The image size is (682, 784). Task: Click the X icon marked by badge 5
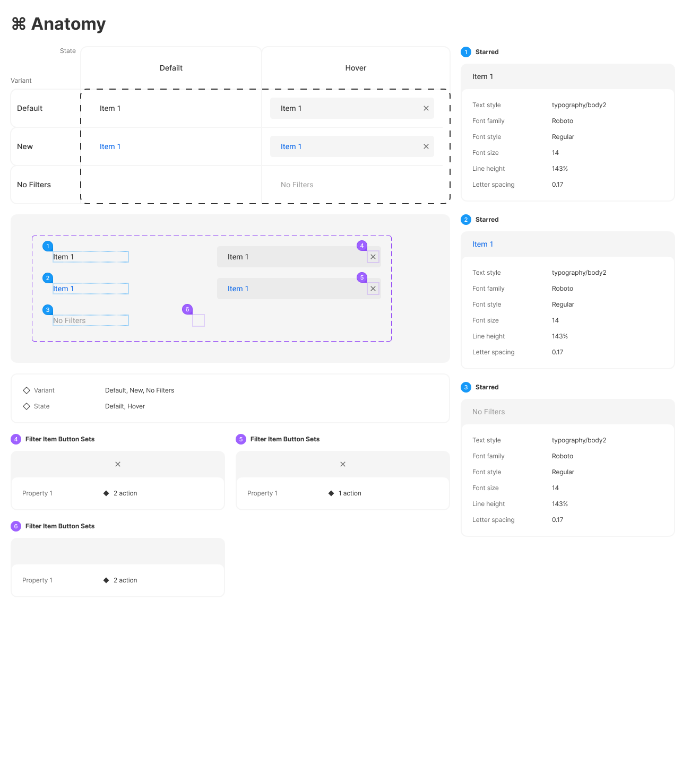(x=373, y=289)
